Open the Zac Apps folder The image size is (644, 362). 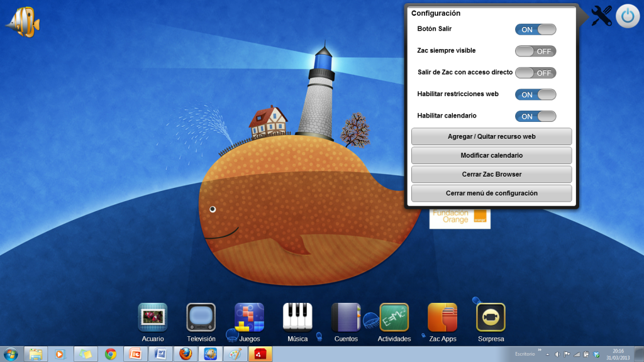pos(442,317)
